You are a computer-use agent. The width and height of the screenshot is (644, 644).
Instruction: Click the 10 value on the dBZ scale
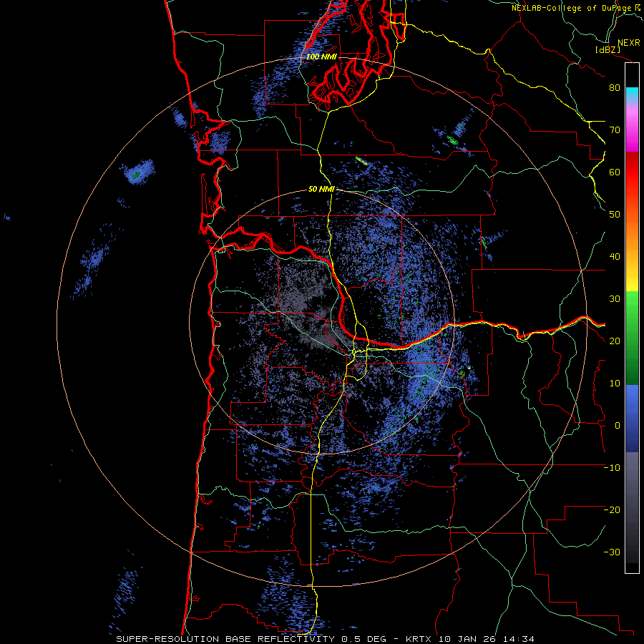pyautogui.click(x=615, y=384)
